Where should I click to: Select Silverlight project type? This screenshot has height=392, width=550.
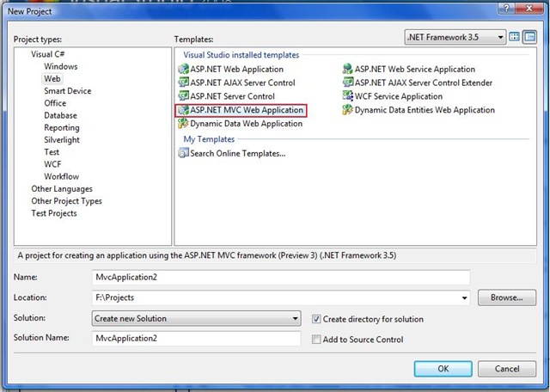pos(62,139)
